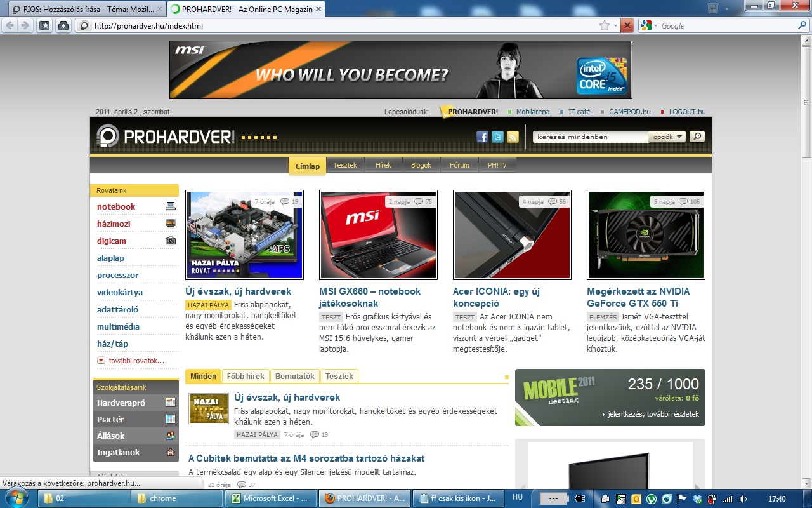
Task: Select the PH!TV navigation tab
Action: click(497, 165)
